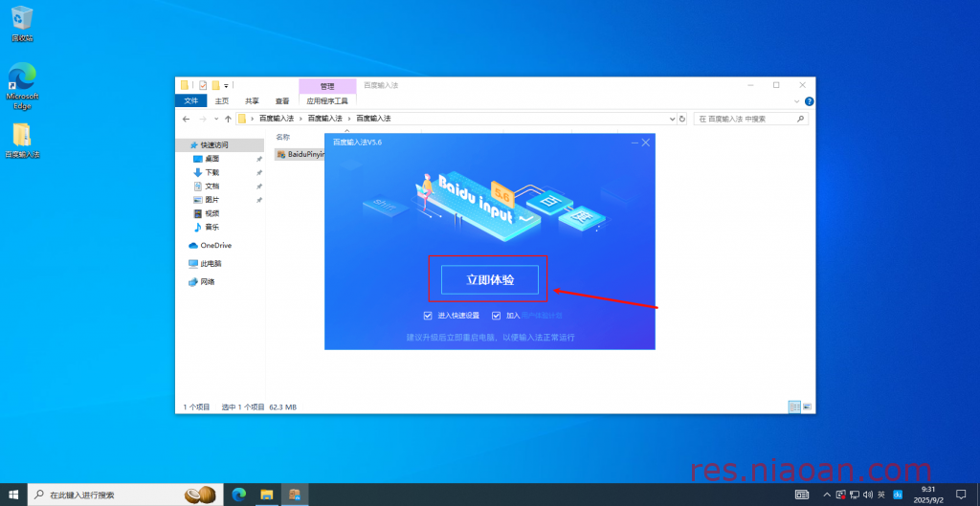Screen dimensions: 980x506
Task: Select the BaiduPinyin file in the list
Action: (x=300, y=154)
